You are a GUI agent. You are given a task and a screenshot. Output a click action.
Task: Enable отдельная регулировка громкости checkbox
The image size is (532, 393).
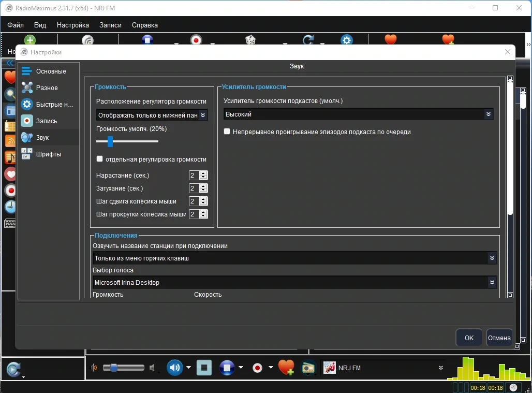coord(99,159)
